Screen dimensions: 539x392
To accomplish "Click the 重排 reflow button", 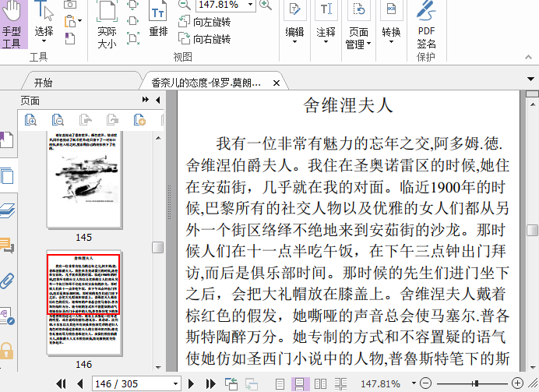I will (158, 20).
